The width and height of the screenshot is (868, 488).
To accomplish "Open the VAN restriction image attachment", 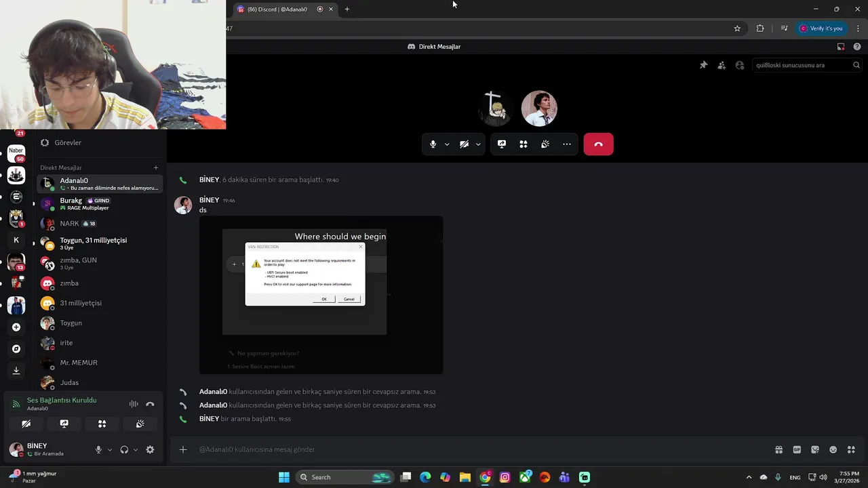I will click(x=321, y=295).
